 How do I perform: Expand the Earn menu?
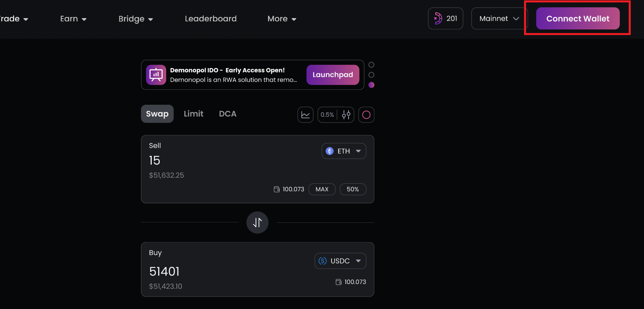pyautogui.click(x=73, y=19)
